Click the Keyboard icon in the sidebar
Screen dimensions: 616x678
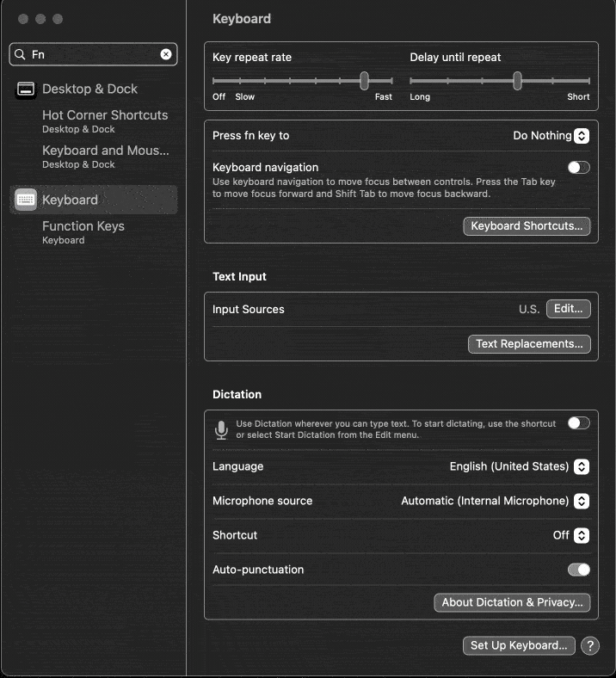(x=26, y=200)
